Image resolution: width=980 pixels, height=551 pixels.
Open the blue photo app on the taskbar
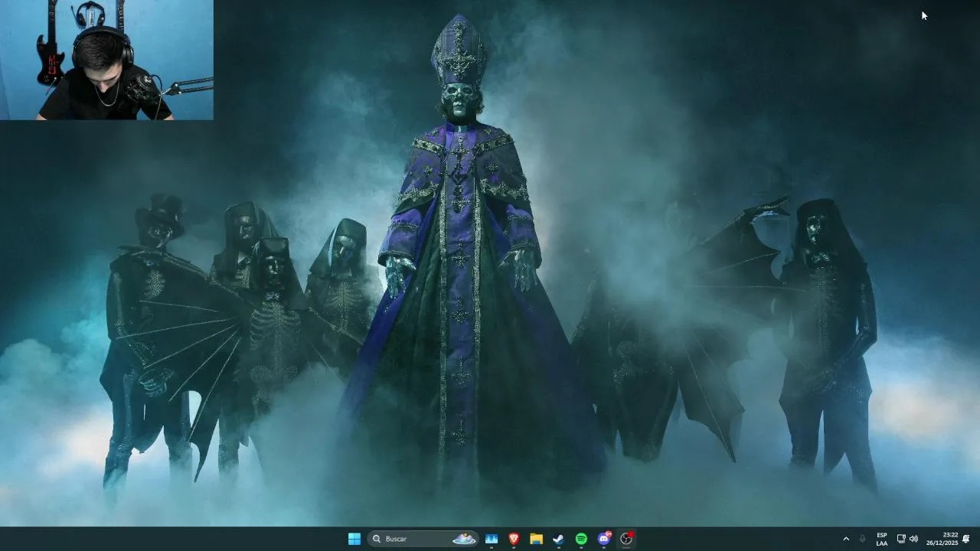(x=492, y=539)
